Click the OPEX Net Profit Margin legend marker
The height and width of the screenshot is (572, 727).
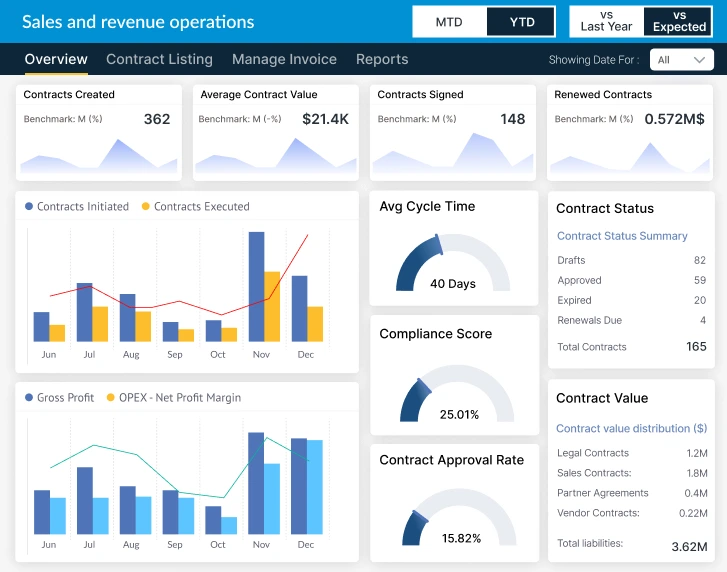click(x=110, y=398)
